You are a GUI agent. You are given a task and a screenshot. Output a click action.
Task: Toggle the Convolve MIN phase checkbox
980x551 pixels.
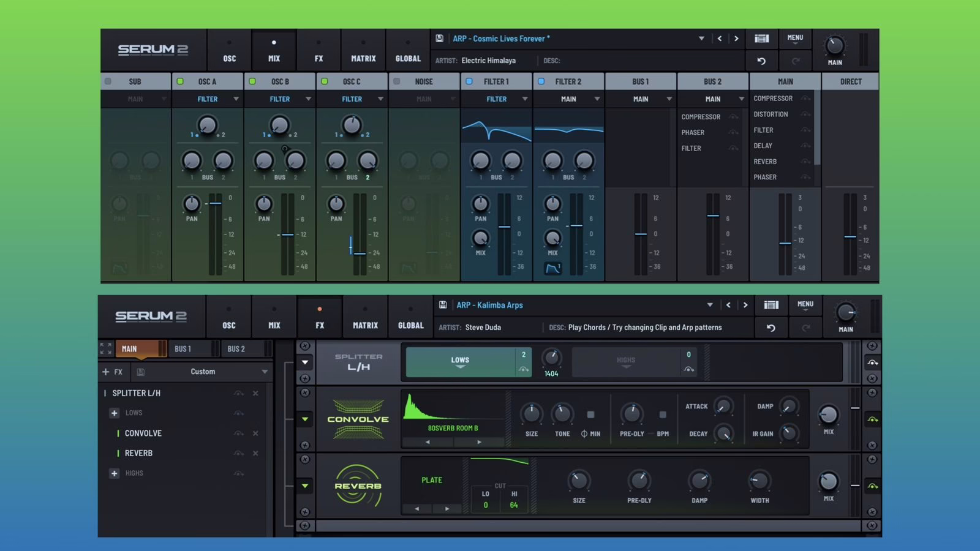[x=590, y=414]
